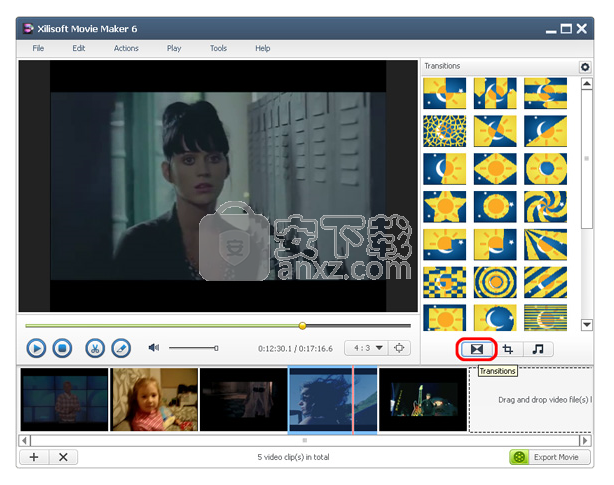The image size is (614, 485).
Task: Choose the fifth row middle transition
Action: (x=495, y=245)
